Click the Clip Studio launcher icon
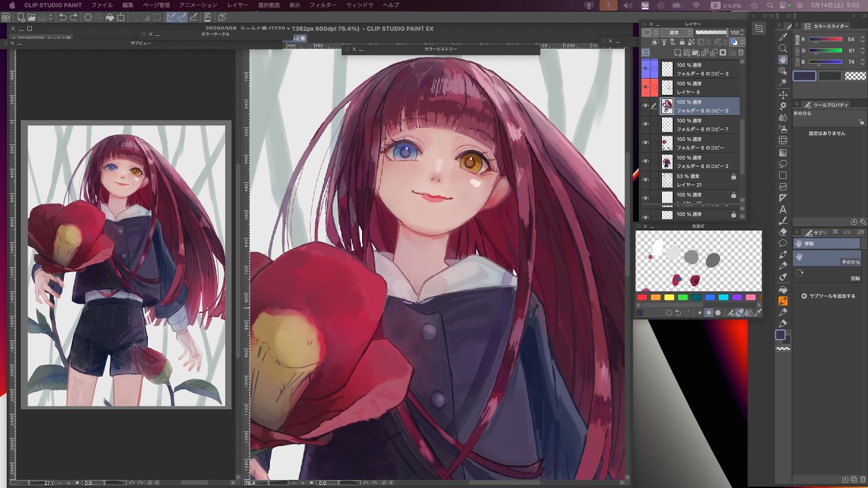Viewport: 868px width, 488px height. coord(6,17)
